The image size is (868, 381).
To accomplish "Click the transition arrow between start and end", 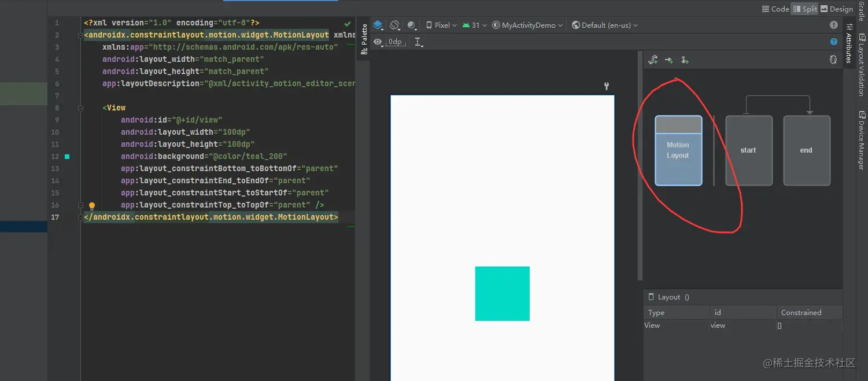I will 778,96.
